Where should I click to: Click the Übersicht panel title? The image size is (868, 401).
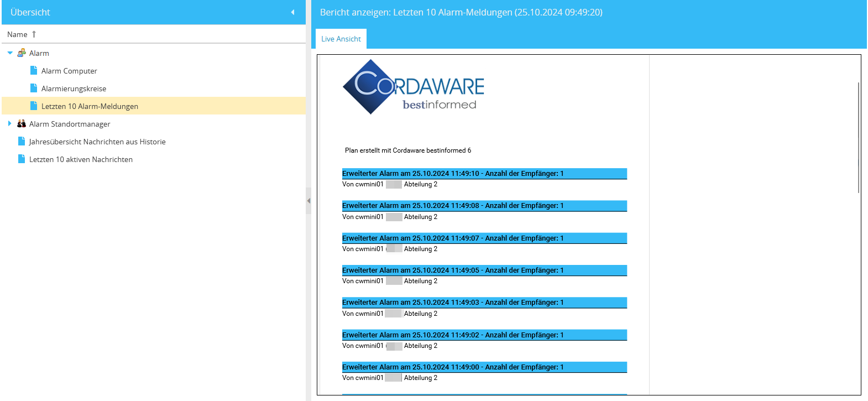pyautogui.click(x=30, y=12)
